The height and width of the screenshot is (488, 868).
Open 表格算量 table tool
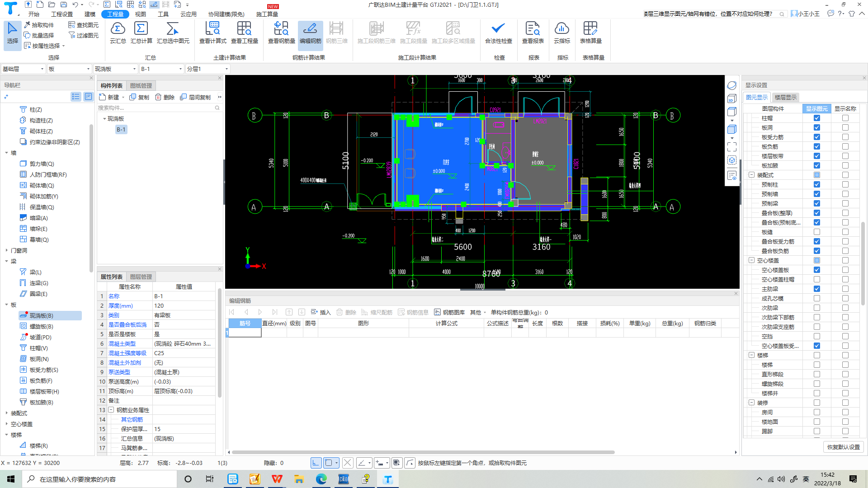point(590,33)
